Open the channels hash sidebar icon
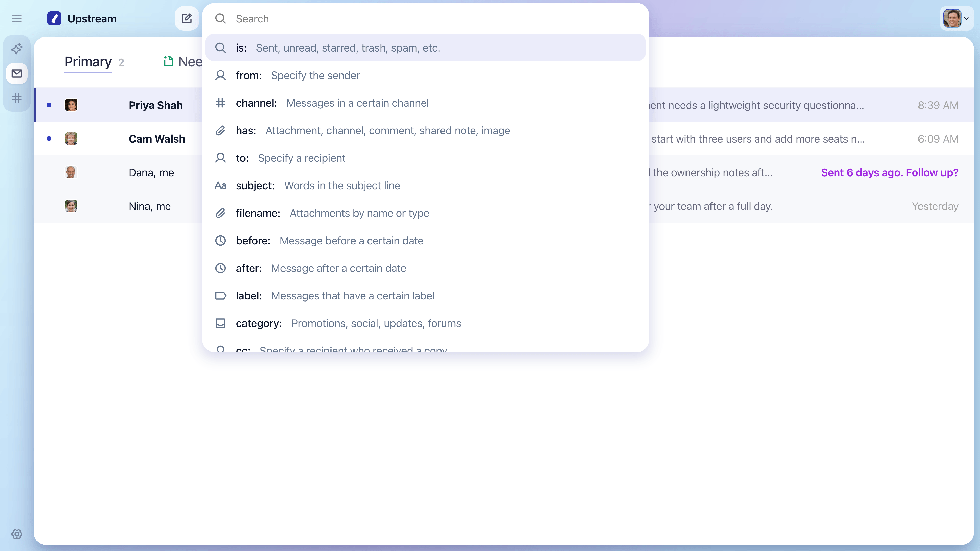This screenshot has width=980, height=551. 17,98
